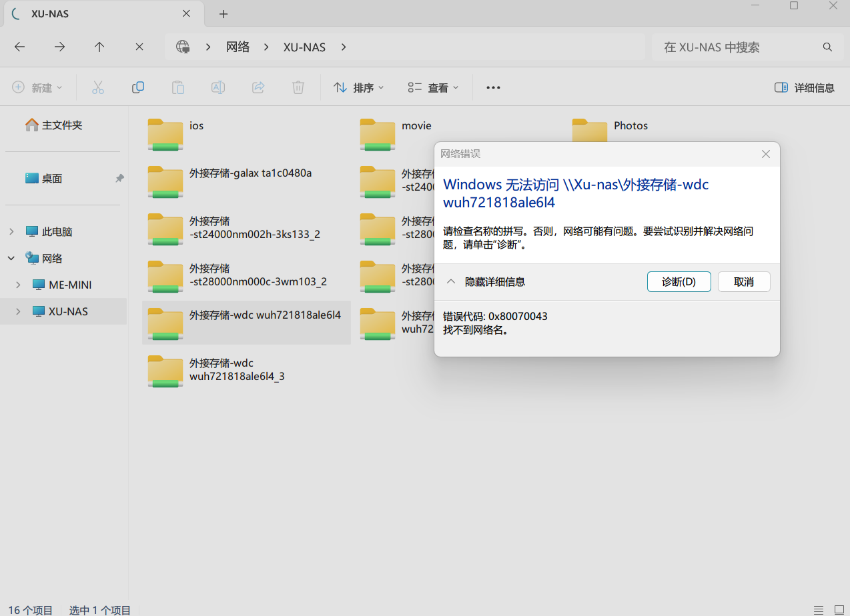
Task: Switch to details list view icon
Action: pyautogui.click(x=819, y=609)
